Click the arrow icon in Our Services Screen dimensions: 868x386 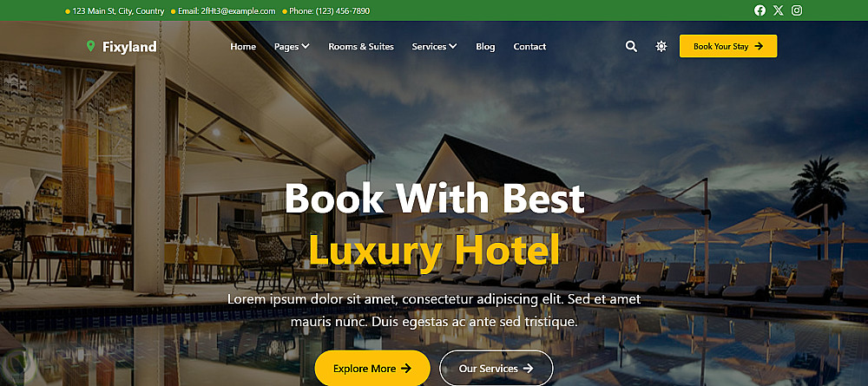(528, 369)
